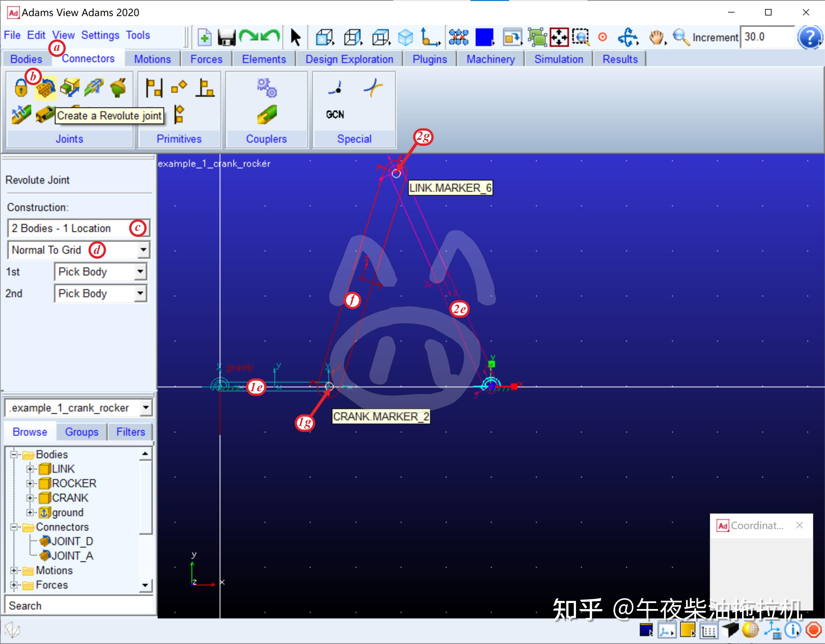825x644 pixels.
Task: Click the yellow color swatch in status bar
Action: (687, 630)
